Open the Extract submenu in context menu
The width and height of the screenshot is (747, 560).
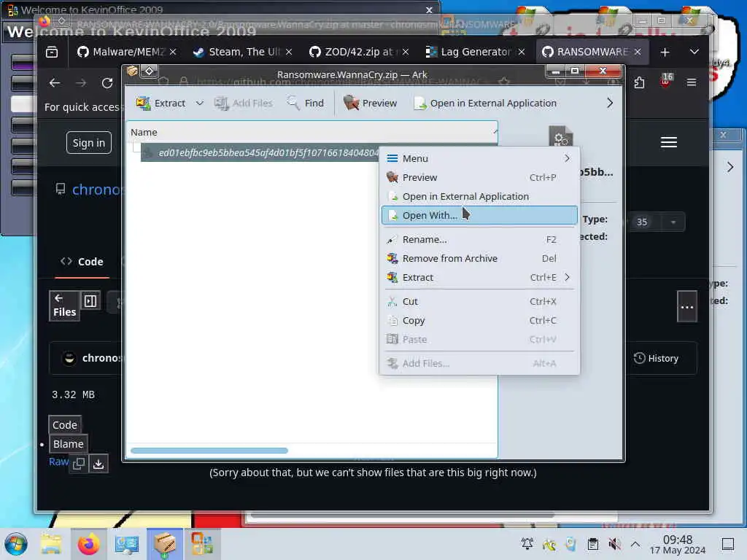[x=479, y=277]
